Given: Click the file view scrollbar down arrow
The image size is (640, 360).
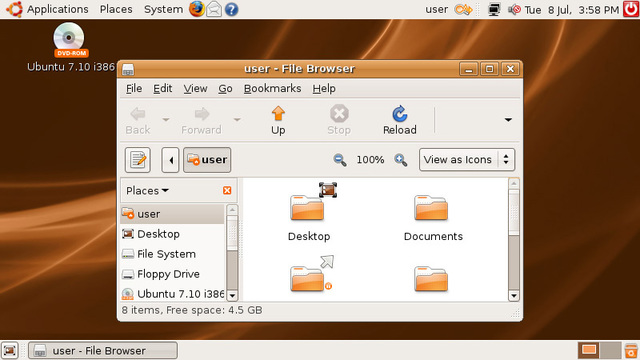Looking at the screenshot, I should click(514, 295).
